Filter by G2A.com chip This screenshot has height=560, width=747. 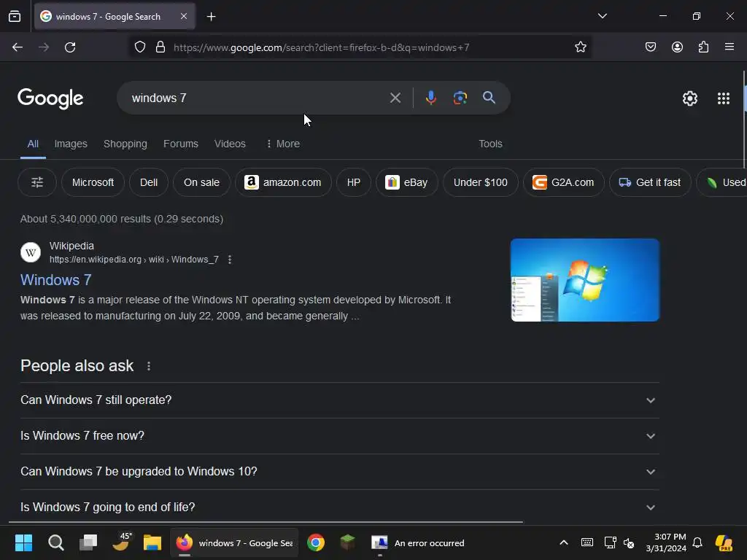[564, 182]
